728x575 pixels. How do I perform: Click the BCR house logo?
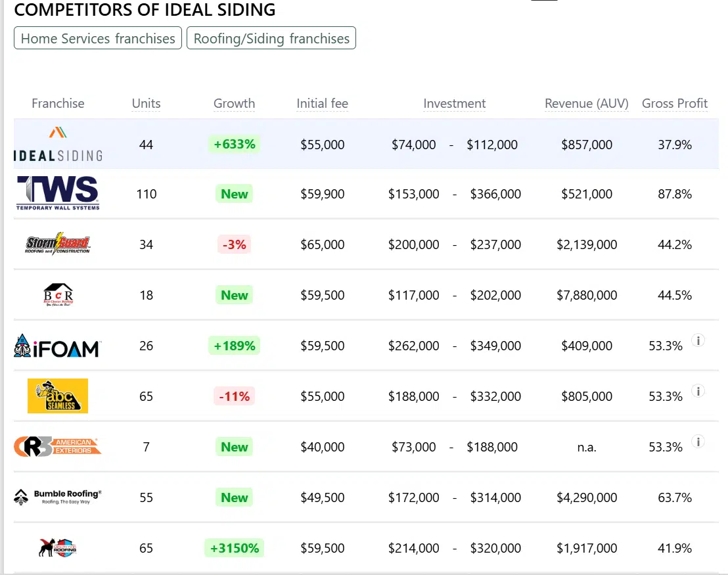58,294
